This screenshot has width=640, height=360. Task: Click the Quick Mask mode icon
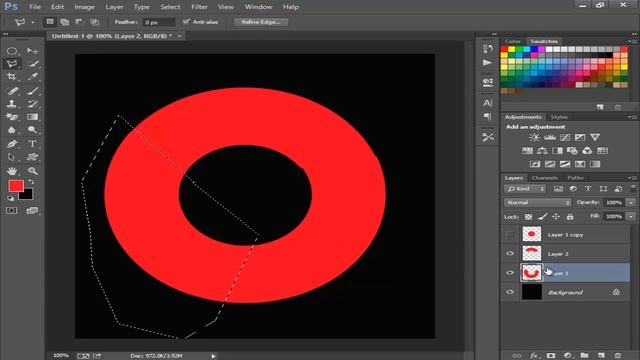coord(12,211)
